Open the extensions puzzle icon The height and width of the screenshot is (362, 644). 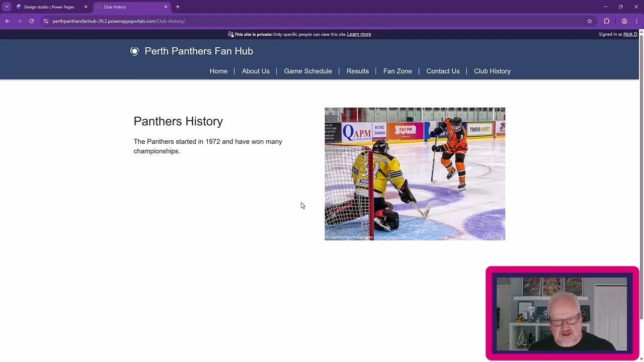[607, 21]
